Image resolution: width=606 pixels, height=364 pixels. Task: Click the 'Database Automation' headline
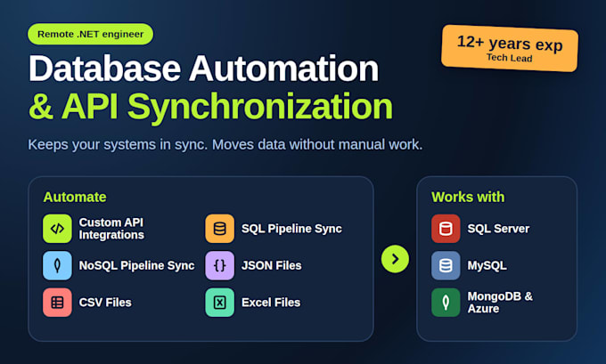[x=204, y=69]
